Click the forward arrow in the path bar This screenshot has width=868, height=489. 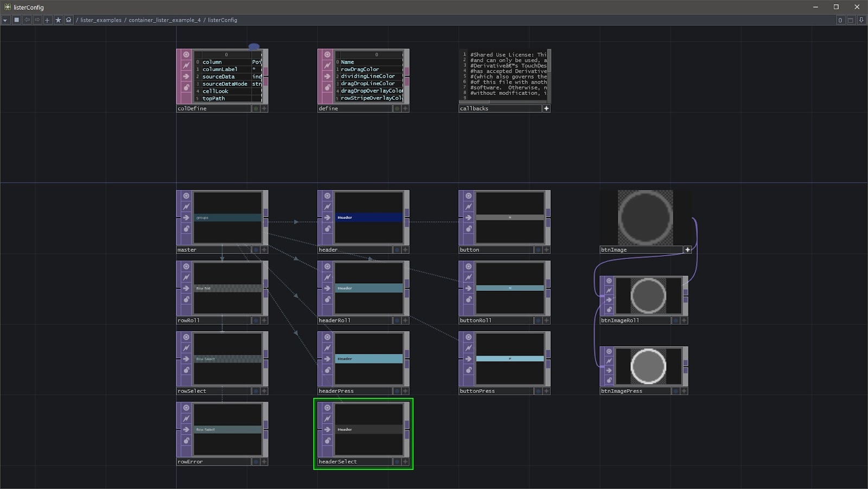(x=37, y=20)
